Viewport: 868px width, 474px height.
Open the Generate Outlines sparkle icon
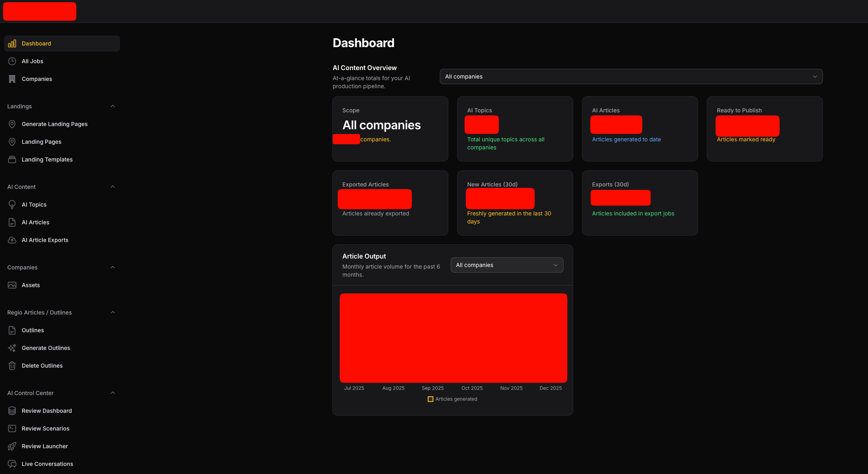[12, 348]
